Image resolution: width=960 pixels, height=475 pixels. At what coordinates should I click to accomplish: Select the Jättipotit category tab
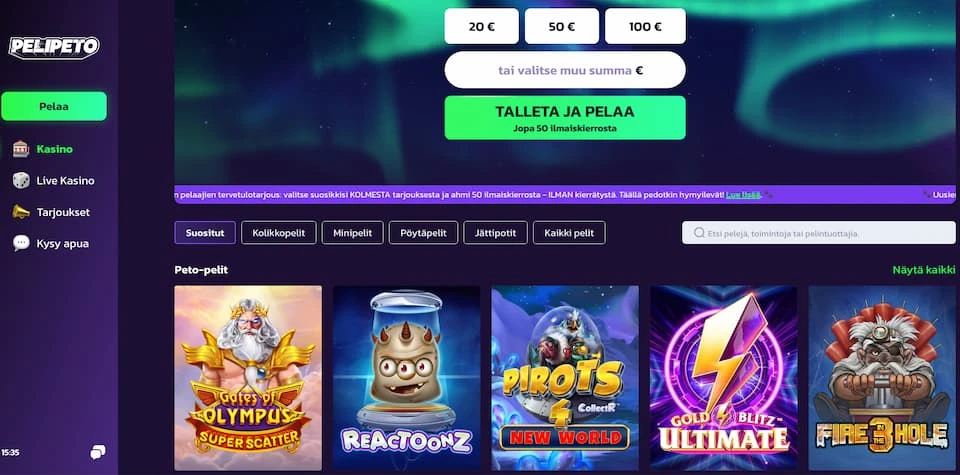495,233
